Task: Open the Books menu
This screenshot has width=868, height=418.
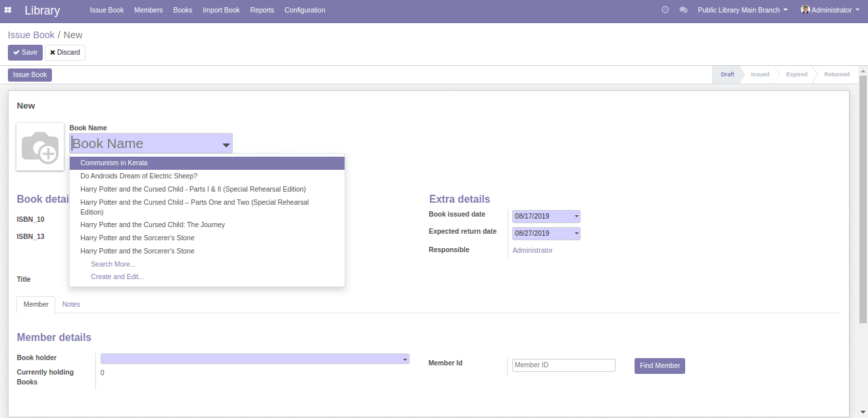Action: pos(183,10)
